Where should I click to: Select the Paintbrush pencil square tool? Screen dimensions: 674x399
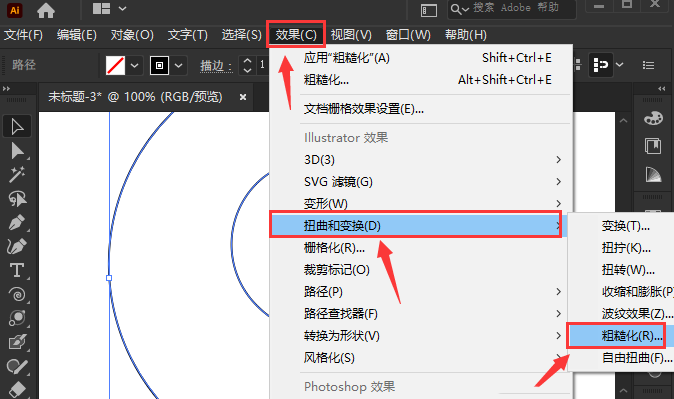point(17,343)
